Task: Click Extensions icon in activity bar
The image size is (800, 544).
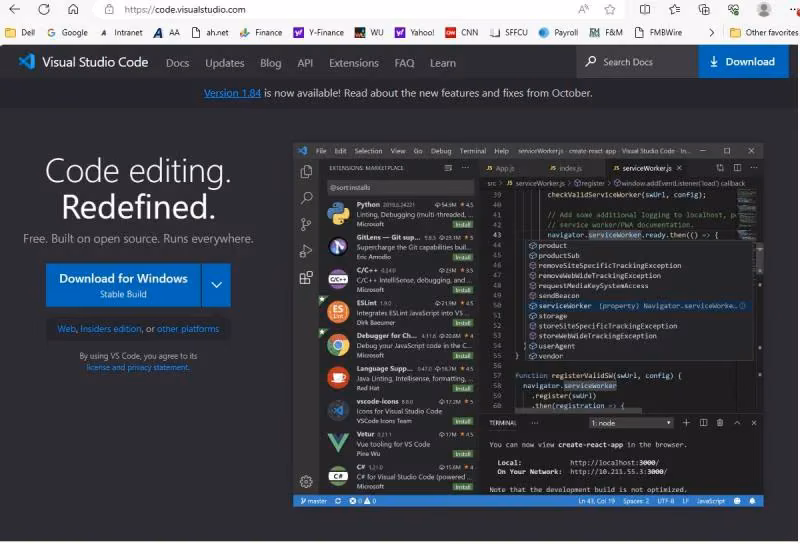Action: [306, 278]
